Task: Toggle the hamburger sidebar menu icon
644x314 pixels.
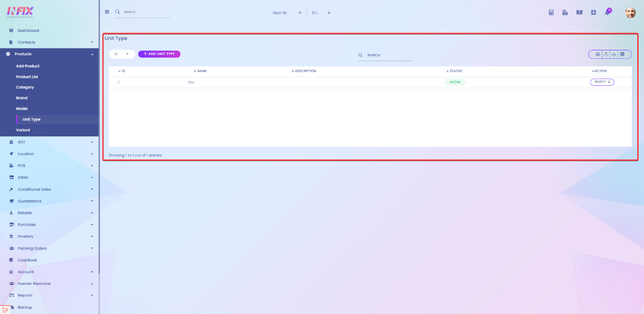Action: coord(107,12)
